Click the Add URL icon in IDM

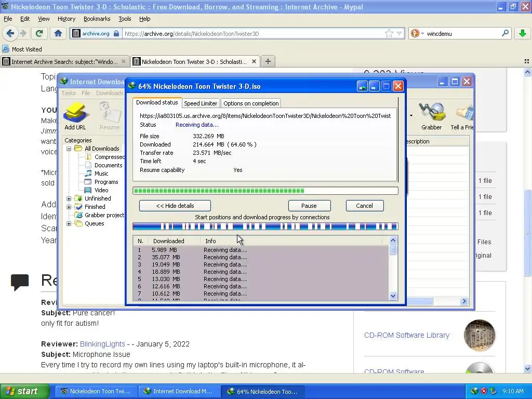coord(75,116)
